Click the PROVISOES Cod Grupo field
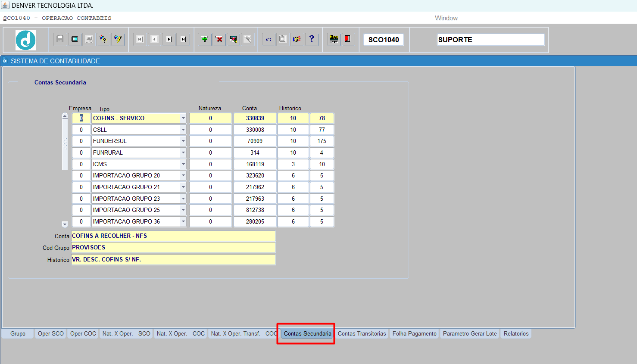The image size is (637, 364). pyautogui.click(x=173, y=248)
